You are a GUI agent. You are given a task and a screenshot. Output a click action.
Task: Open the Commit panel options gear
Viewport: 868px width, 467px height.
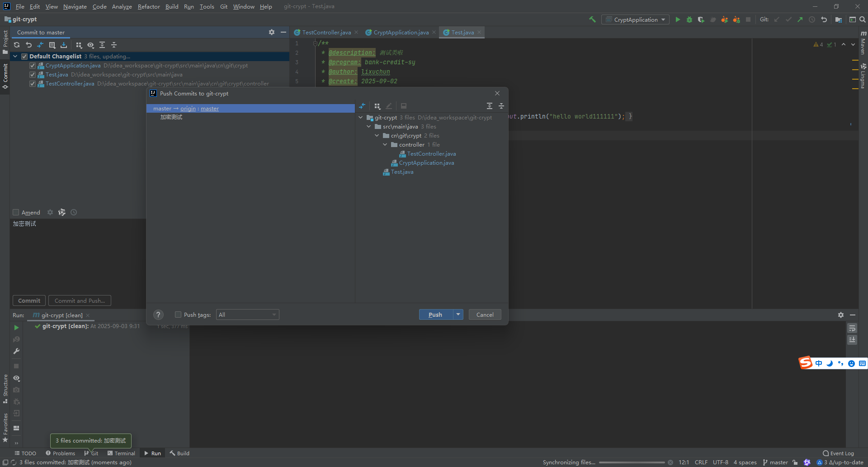pos(272,32)
